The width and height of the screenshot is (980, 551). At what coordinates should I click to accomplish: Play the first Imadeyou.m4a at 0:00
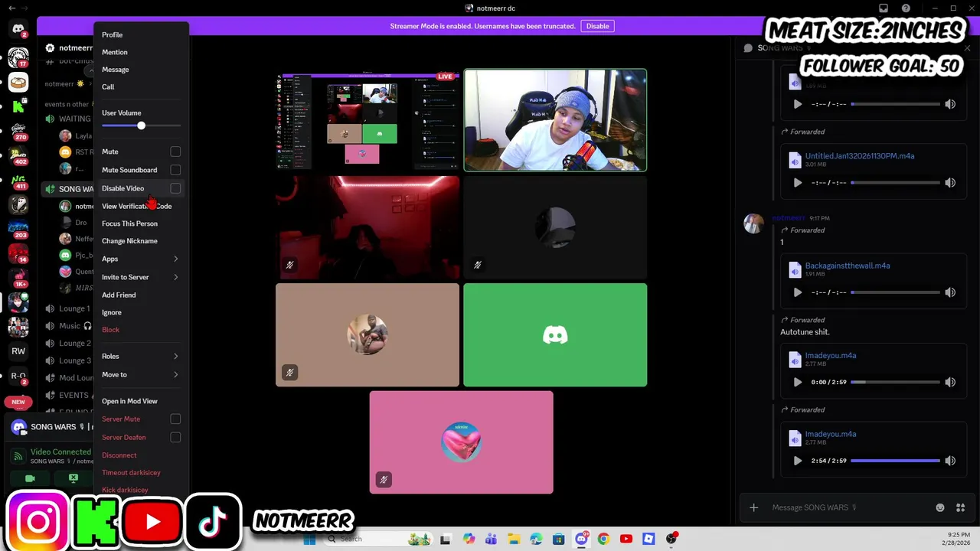797,382
